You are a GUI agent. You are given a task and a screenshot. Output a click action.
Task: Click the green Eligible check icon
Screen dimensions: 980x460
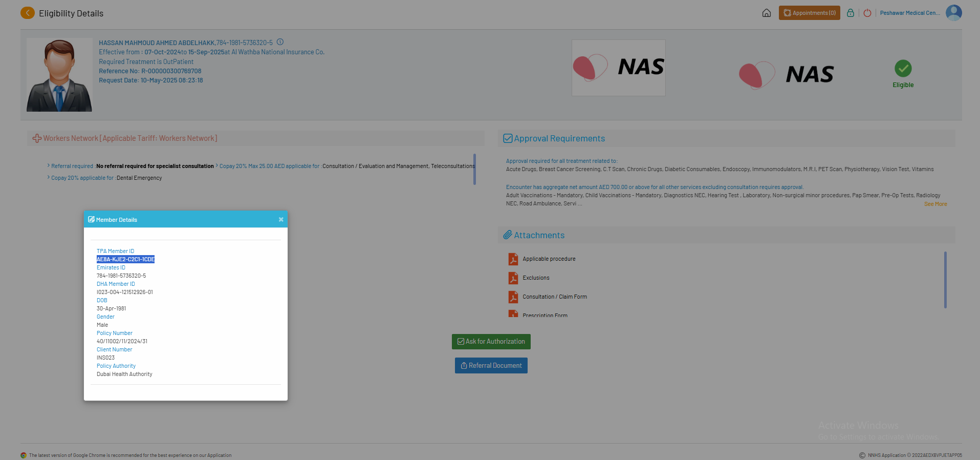903,68
